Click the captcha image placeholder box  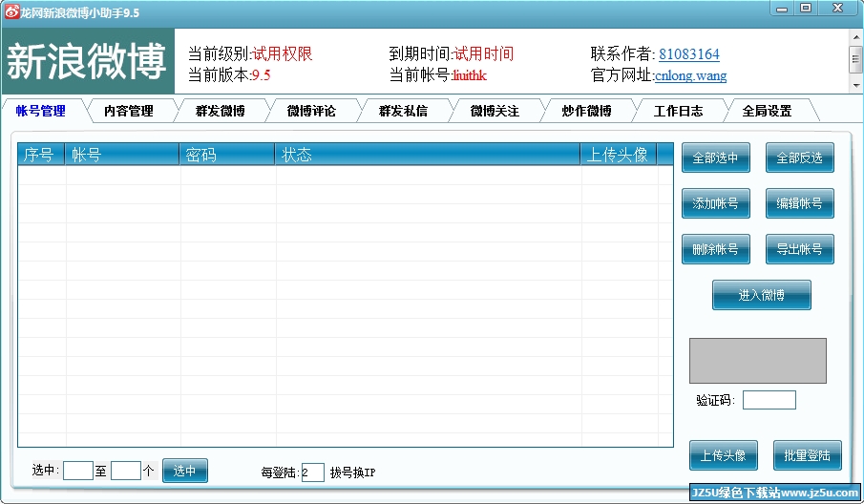pyautogui.click(x=758, y=361)
